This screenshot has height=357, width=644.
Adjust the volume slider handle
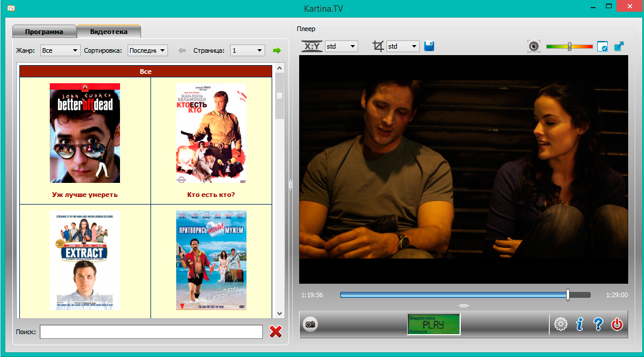pyautogui.click(x=570, y=46)
